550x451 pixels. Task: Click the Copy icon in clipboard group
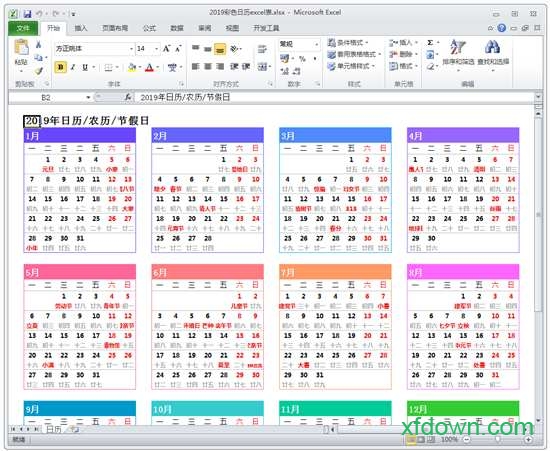tap(39, 57)
